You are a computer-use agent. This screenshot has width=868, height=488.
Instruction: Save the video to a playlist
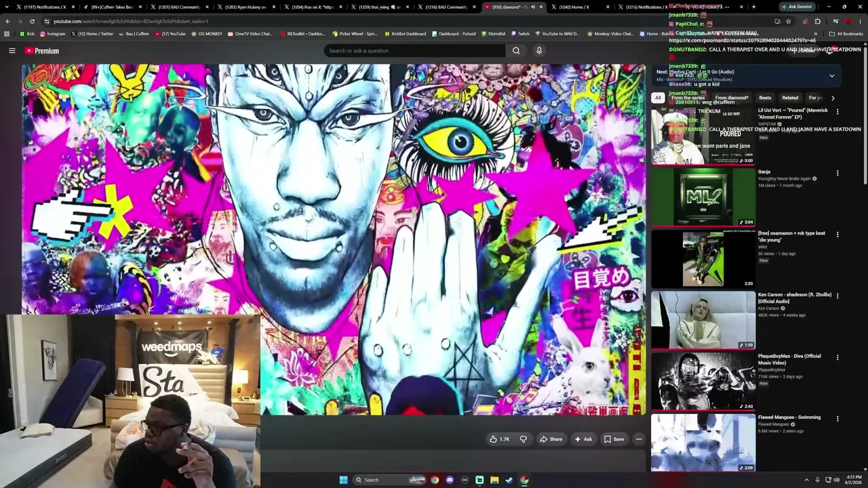(x=614, y=439)
